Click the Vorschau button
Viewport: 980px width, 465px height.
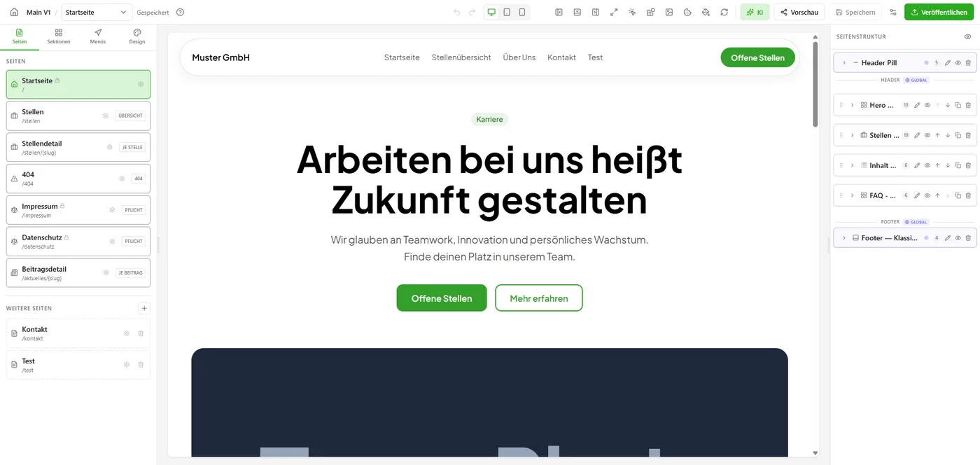(799, 12)
